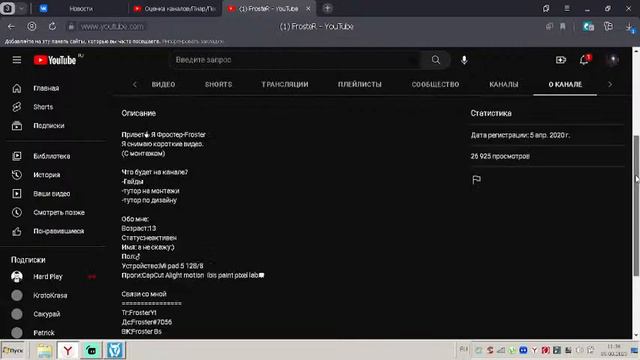The width and height of the screenshot is (640, 360).
Task: Switch to the ТРАНСЛЯЦИИ channel tab
Action: (x=285, y=84)
